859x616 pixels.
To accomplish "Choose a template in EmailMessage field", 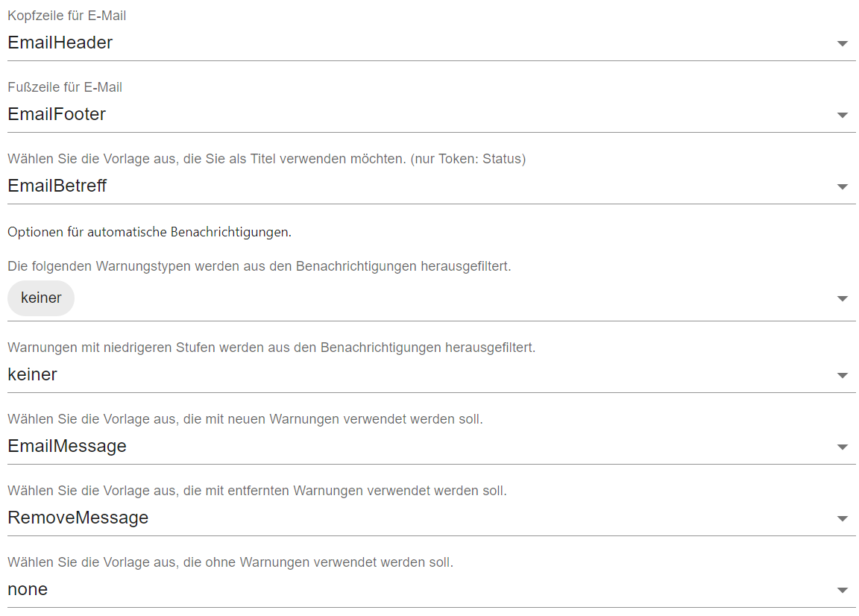I will 432,446.
